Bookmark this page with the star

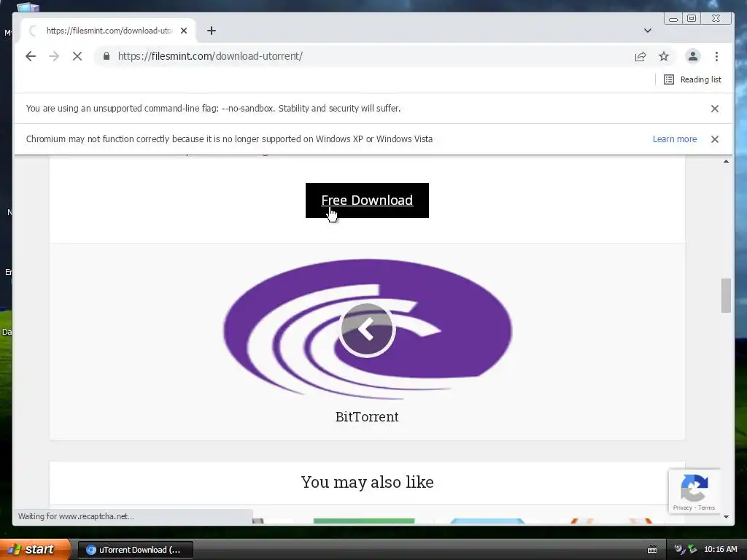[x=664, y=56]
